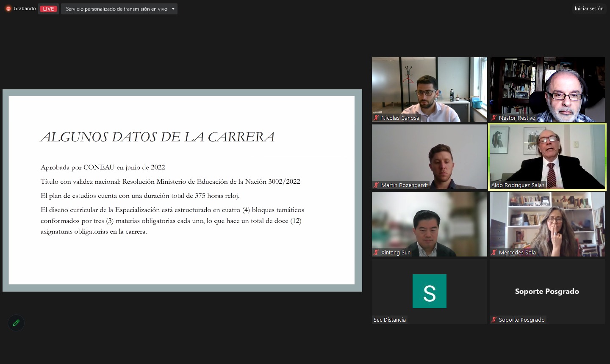The width and height of the screenshot is (610, 364).
Task: Click the red recording indicator icon
Action: coord(8,8)
